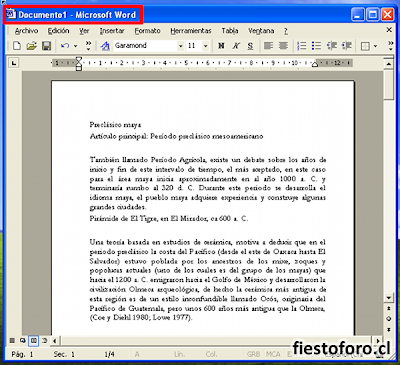400x365 pixels.
Task: Click horizontal scrollbar left arrow
Action: pyautogui.click(x=55, y=341)
